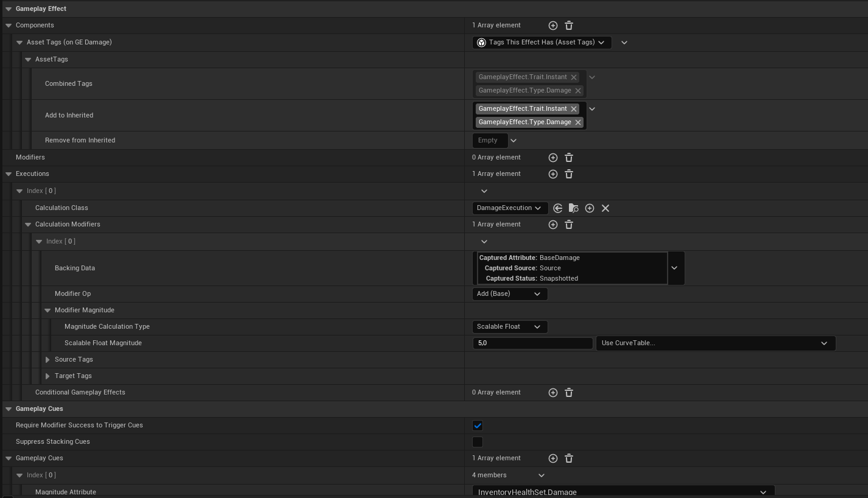This screenshot has height=498, width=868.
Task: Uncheck Require Modifier Success to Trigger Cues
Action: (x=478, y=426)
